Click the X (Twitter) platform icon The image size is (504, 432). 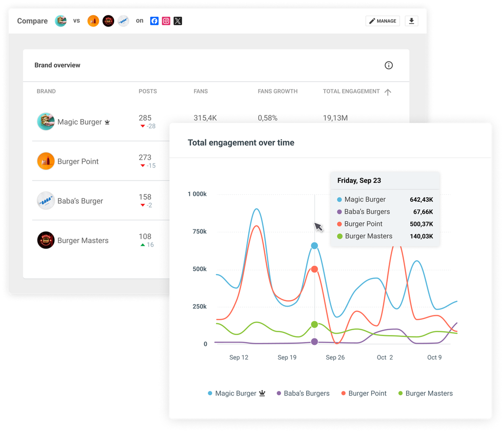coord(178,21)
